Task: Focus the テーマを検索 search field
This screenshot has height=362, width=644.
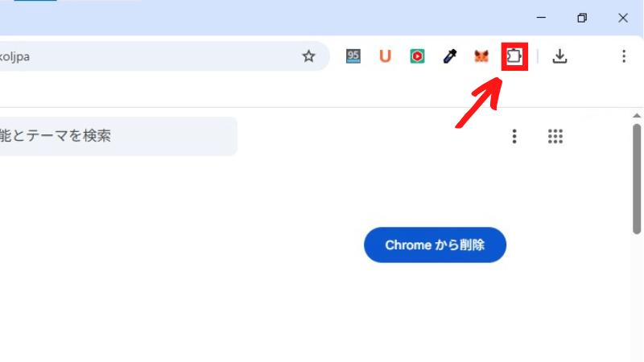Action: [118, 136]
